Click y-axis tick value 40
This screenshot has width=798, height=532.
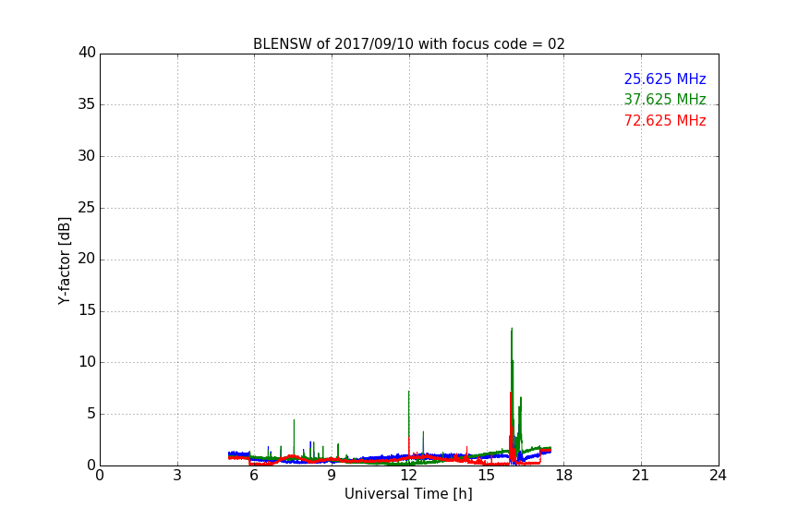[x=87, y=53]
